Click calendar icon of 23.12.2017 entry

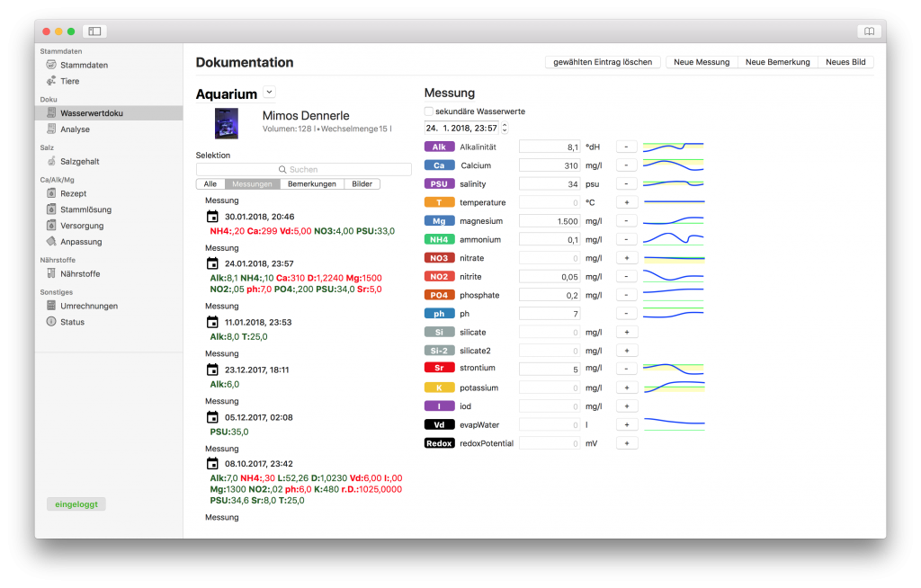(x=212, y=370)
